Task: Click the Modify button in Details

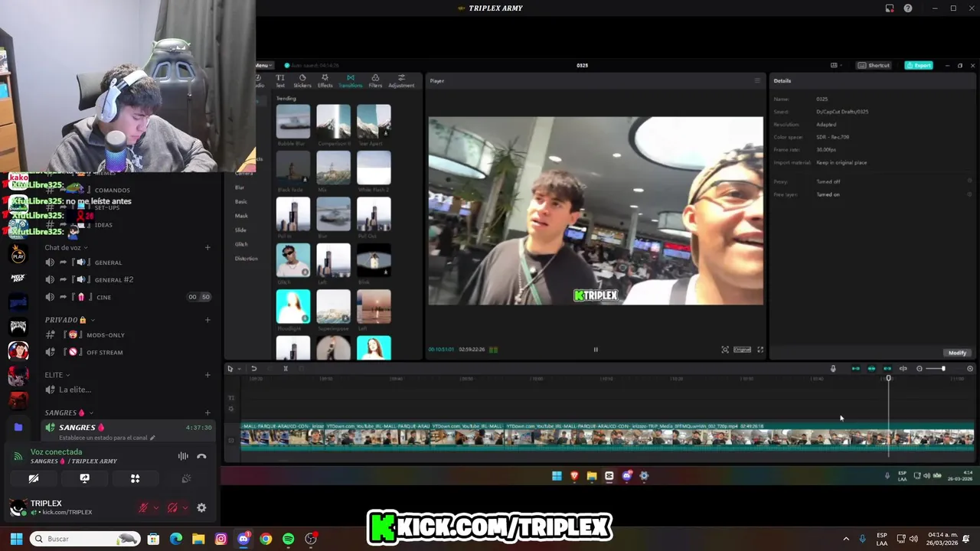Action: [x=958, y=353]
